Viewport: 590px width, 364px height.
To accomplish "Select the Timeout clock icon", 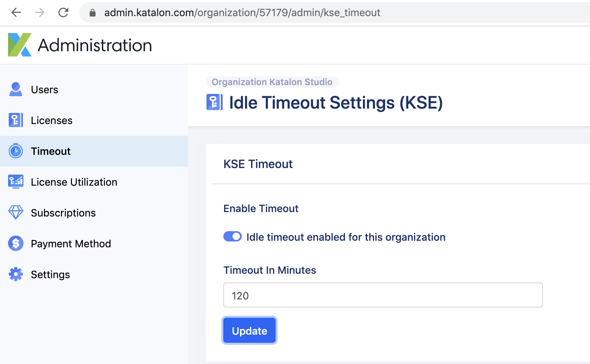I will coord(16,151).
